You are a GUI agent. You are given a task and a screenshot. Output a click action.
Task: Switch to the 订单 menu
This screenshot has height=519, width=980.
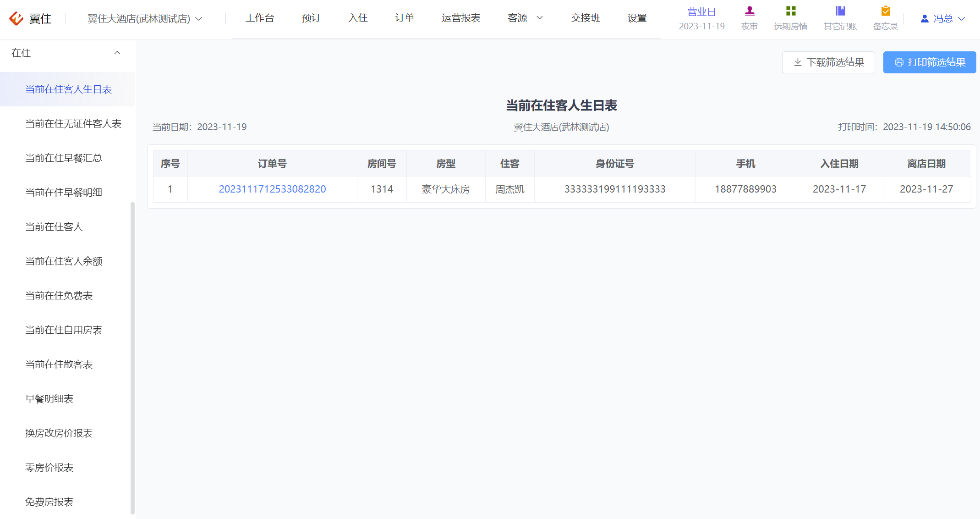[x=405, y=18]
